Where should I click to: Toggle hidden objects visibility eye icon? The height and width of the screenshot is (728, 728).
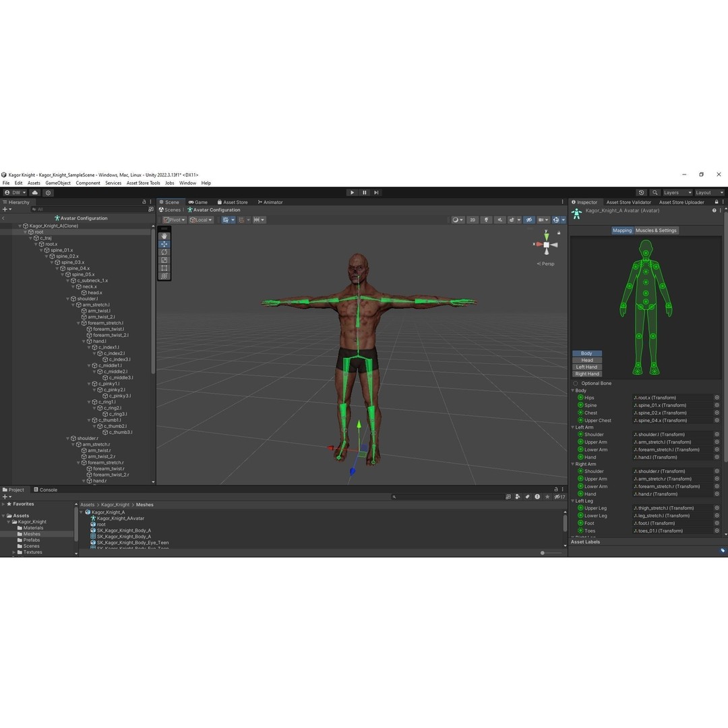pos(529,220)
